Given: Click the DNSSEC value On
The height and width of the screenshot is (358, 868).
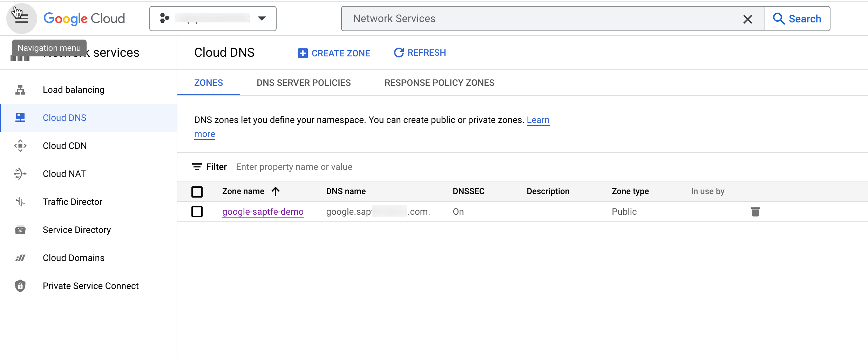Looking at the screenshot, I should pyautogui.click(x=458, y=212).
